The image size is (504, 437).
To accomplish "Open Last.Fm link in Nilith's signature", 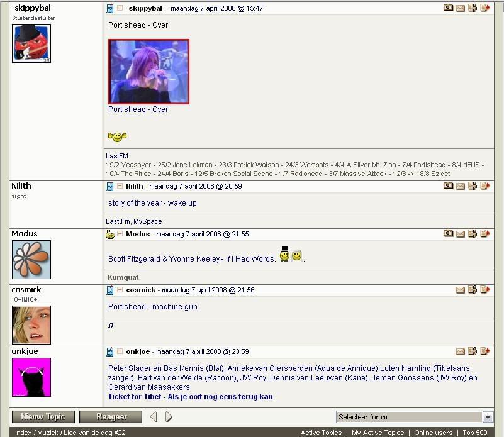I will tap(118, 221).
